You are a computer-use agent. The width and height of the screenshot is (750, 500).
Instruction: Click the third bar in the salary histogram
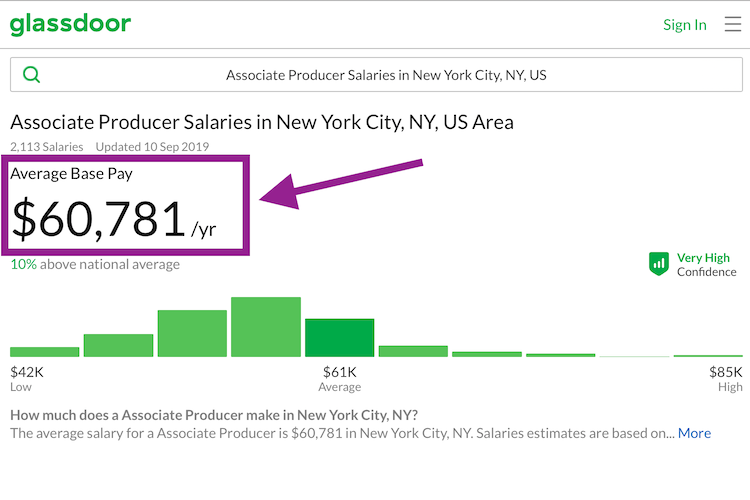(x=192, y=333)
